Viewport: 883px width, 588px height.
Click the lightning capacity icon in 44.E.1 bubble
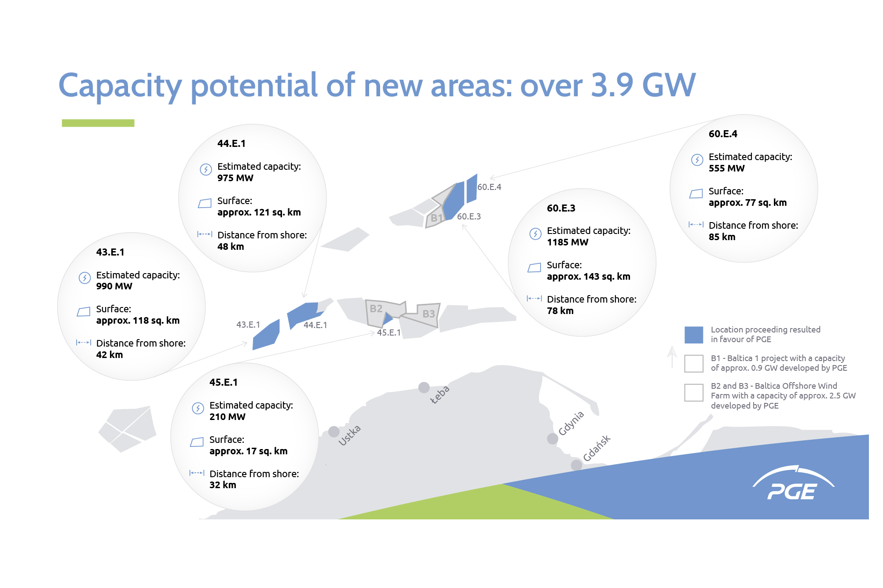[x=205, y=169]
